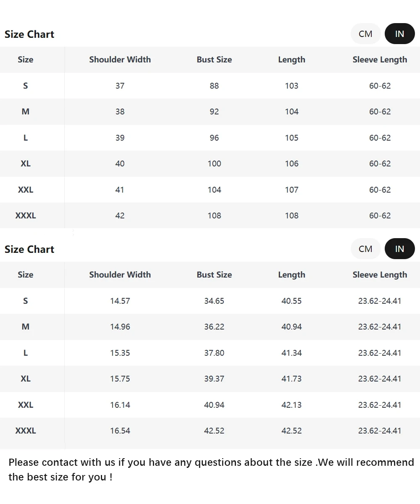Switch the first size chart to CM
The height and width of the screenshot is (504, 420).
[x=365, y=34]
